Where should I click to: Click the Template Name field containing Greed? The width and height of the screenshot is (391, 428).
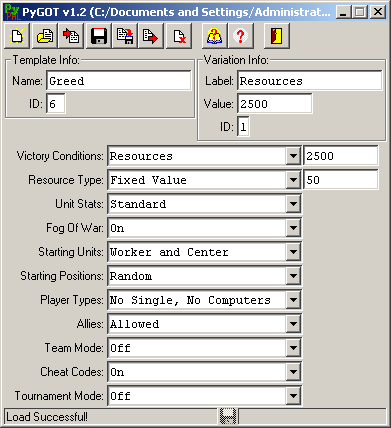click(x=119, y=80)
